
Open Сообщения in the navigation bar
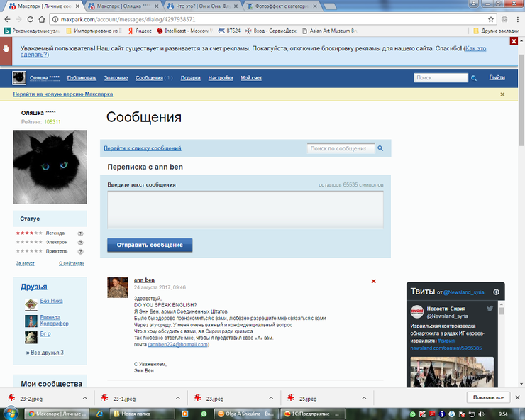pyautogui.click(x=149, y=77)
